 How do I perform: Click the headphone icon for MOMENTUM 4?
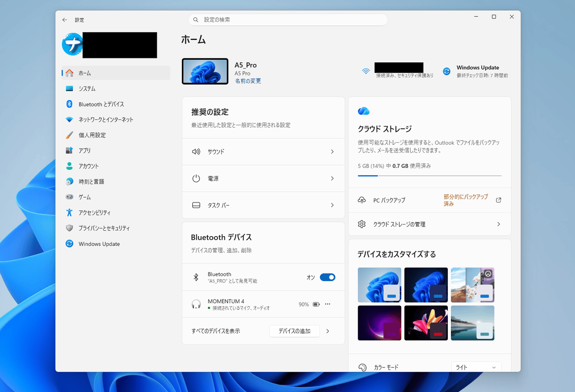(x=196, y=304)
